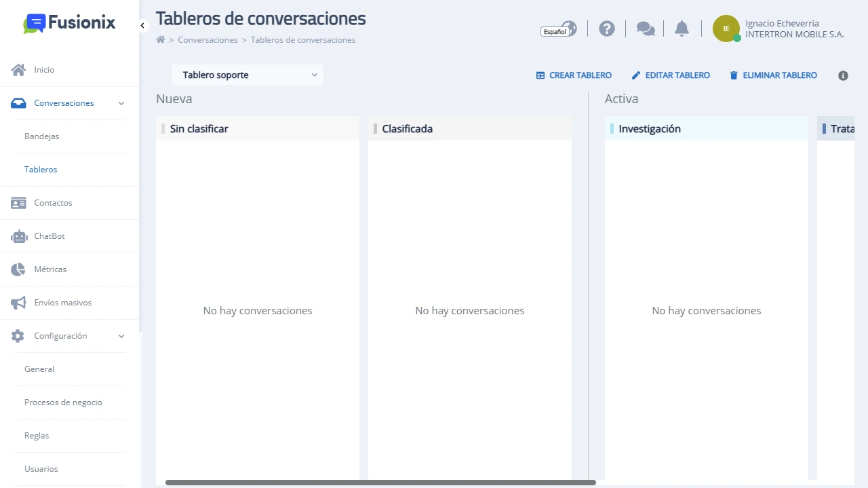The height and width of the screenshot is (488, 868).
Task: Click the Nueva group label
Action: pos(174,99)
